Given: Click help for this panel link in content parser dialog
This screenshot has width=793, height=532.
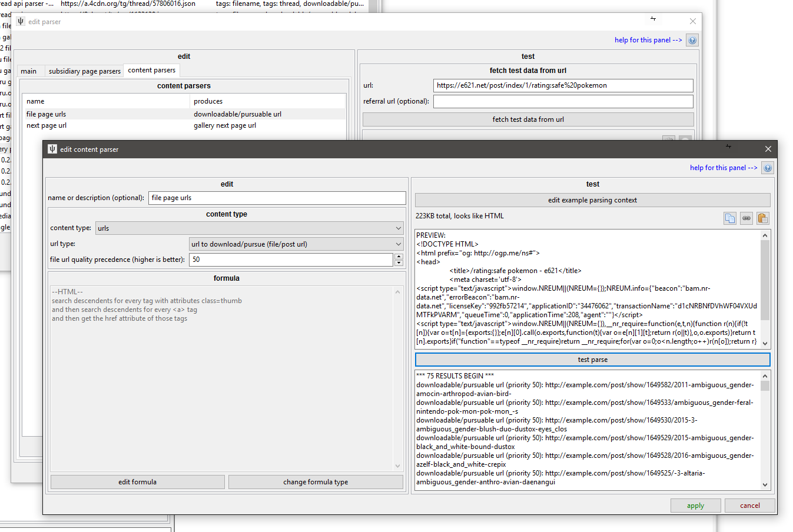Looking at the screenshot, I should [x=724, y=168].
